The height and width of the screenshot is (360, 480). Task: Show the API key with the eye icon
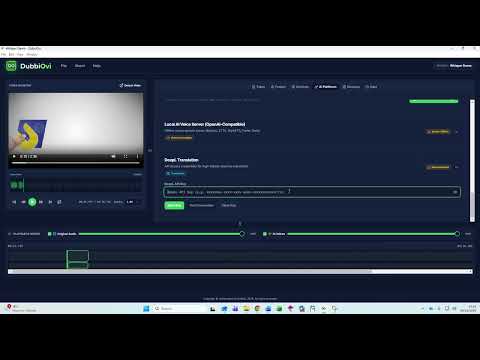(455, 192)
